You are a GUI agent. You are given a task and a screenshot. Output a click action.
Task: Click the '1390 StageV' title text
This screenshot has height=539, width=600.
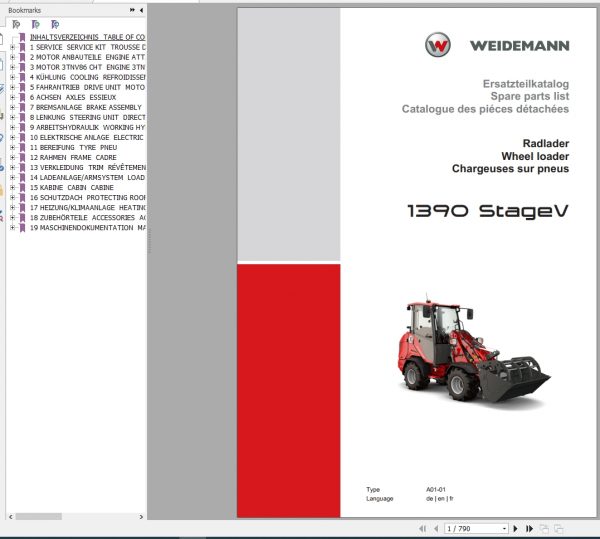click(x=488, y=211)
